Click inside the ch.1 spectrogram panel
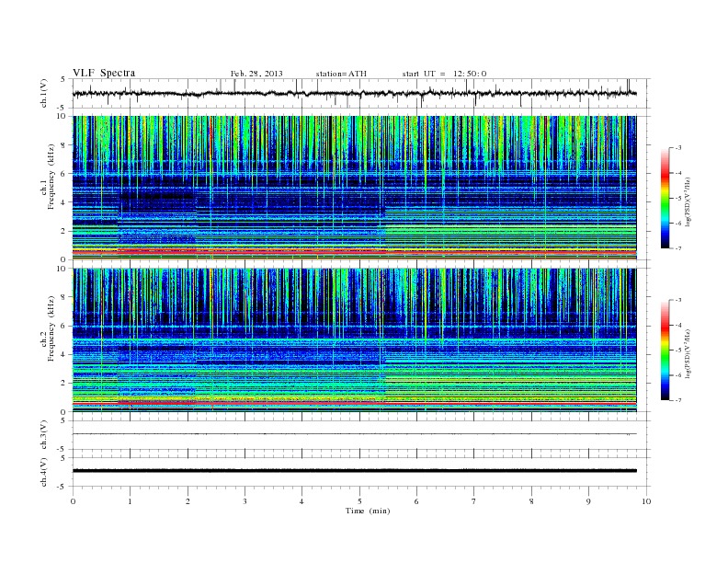 point(354,188)
